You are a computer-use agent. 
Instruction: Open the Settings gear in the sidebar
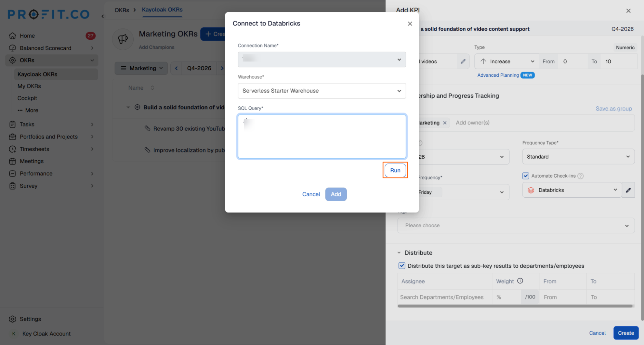(13, 319)
